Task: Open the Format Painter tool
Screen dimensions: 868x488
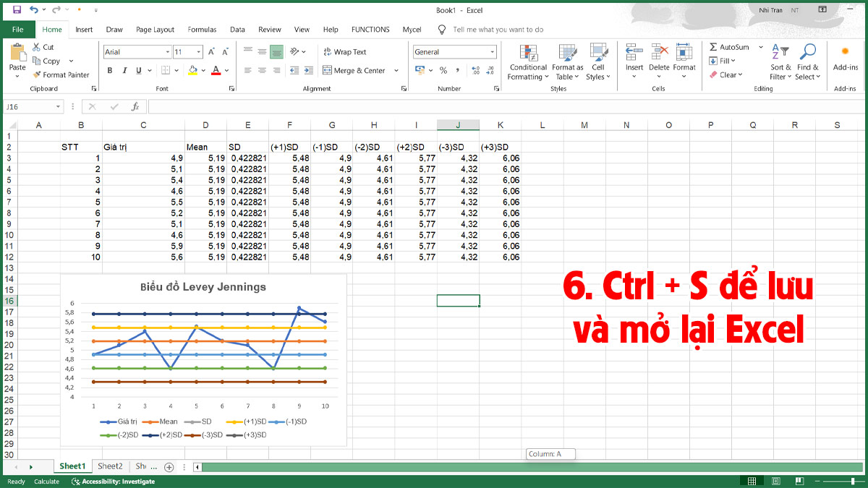Action: coord(61,74)
